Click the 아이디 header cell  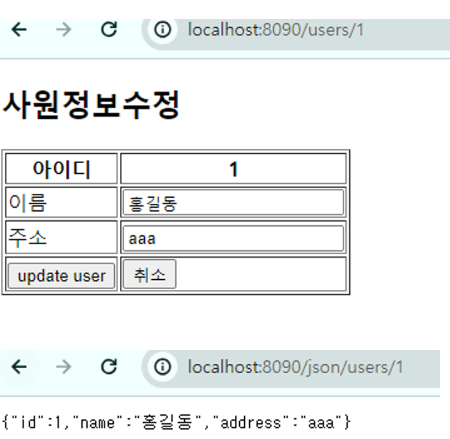[x=61, y=169]
